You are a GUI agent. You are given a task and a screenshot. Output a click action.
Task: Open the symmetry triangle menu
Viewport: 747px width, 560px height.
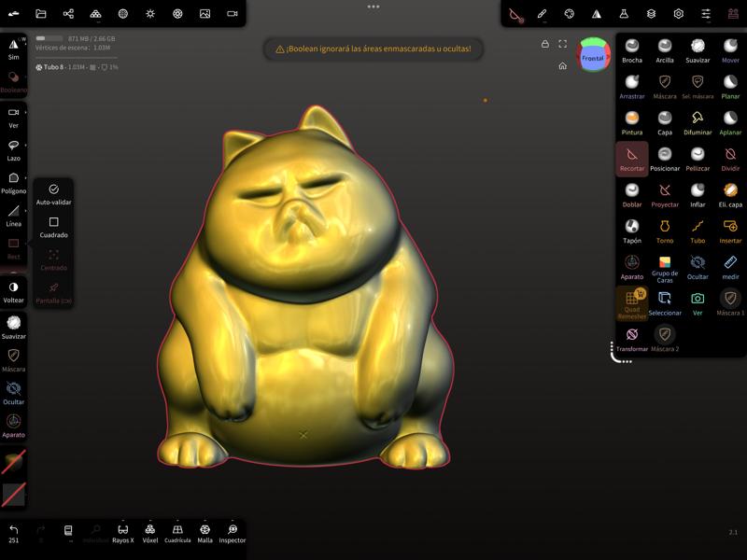(597, 14)
